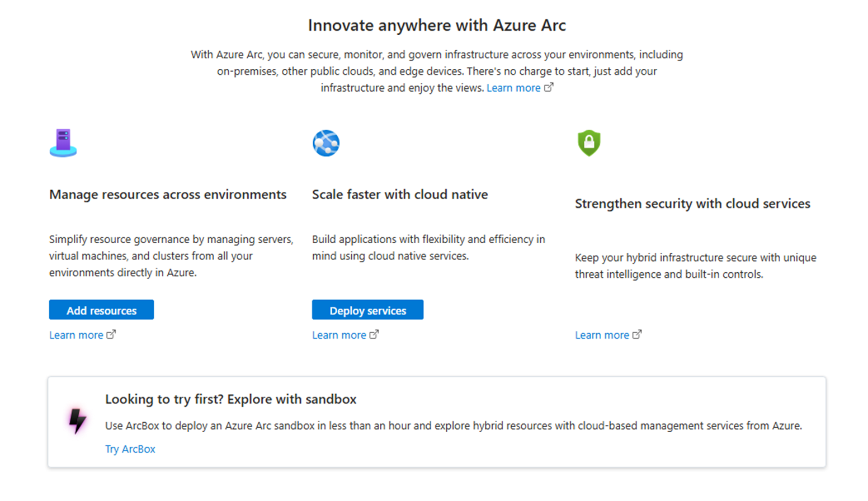The image size is (868, 501).
Task: Click Strengthen security with cloud services heading
Action: tap(692, 204)
